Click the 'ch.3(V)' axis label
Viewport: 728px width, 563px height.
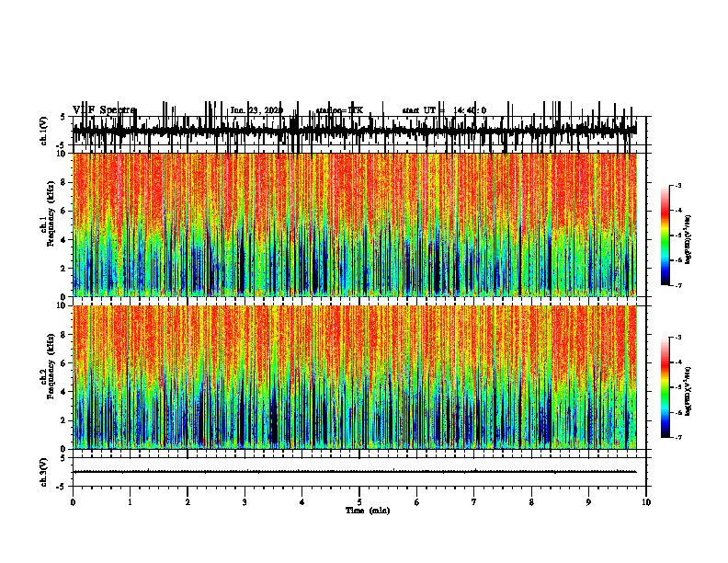pyautogui.click(x=44, y=472)
